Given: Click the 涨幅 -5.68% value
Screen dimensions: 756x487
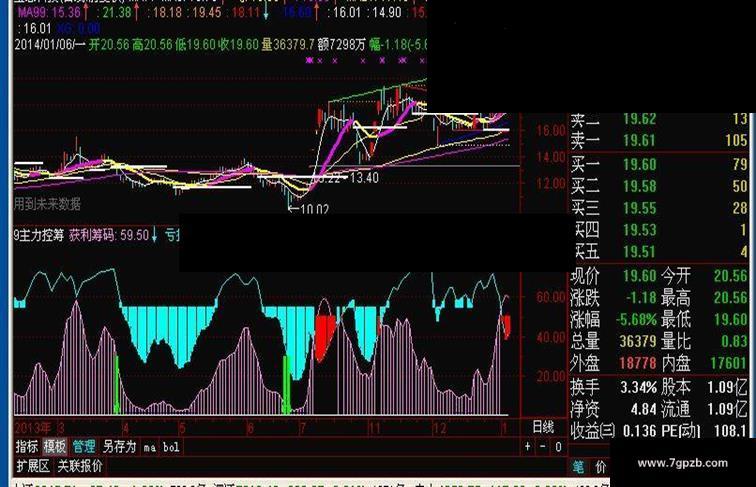Looking at the screenshot, I should pyautogui.click(x=636, y=319).
